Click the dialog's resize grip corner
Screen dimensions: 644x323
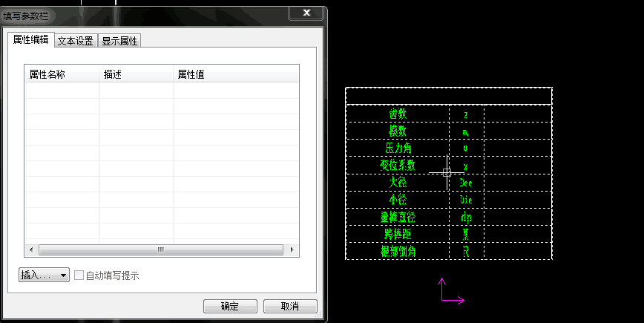(x=318, y=315)
